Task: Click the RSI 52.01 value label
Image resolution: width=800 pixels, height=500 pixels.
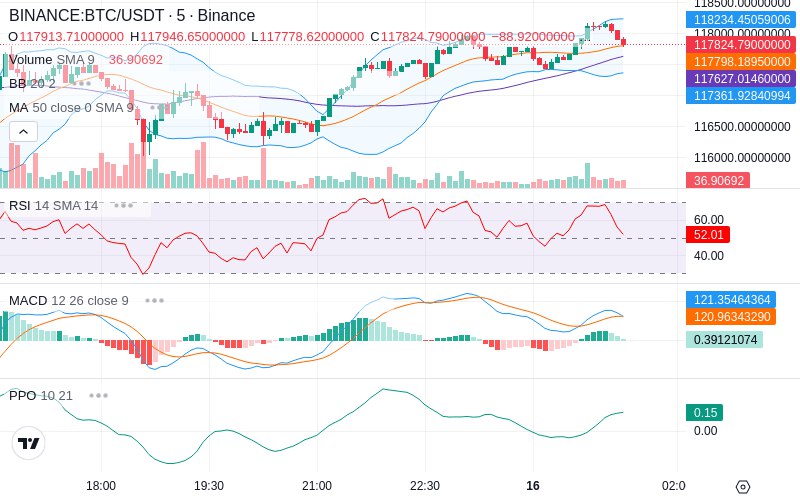Action: pos(708,235)
